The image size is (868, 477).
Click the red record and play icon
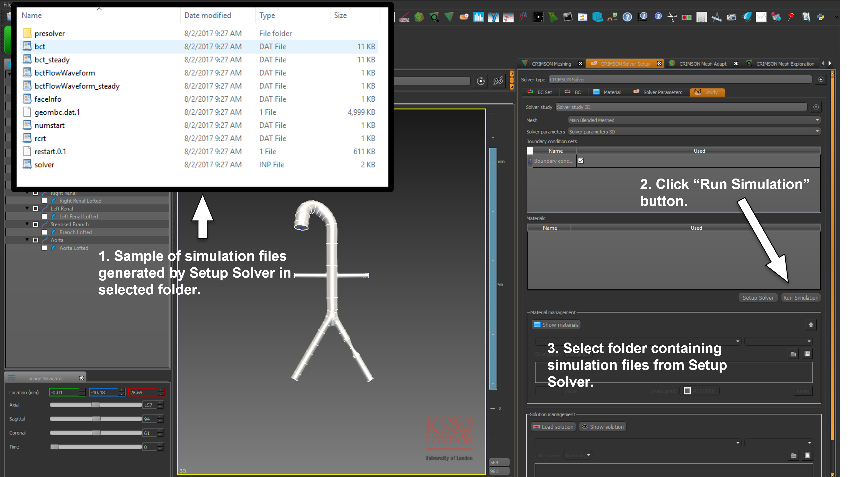pos(686,17)
